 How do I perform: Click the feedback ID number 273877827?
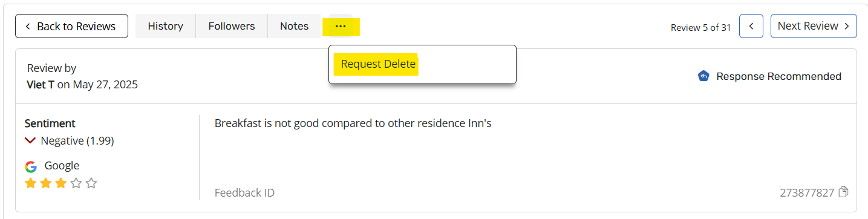(807, 193)
